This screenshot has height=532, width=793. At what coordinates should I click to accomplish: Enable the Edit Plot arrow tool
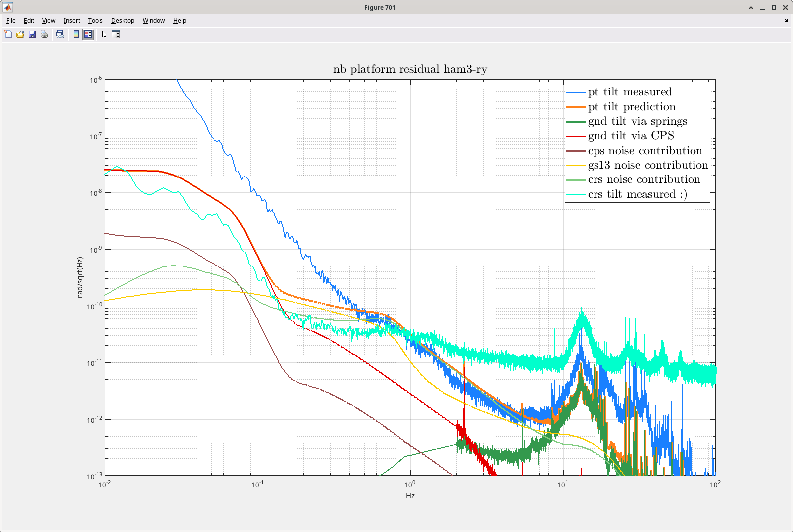tap(104, 34)
